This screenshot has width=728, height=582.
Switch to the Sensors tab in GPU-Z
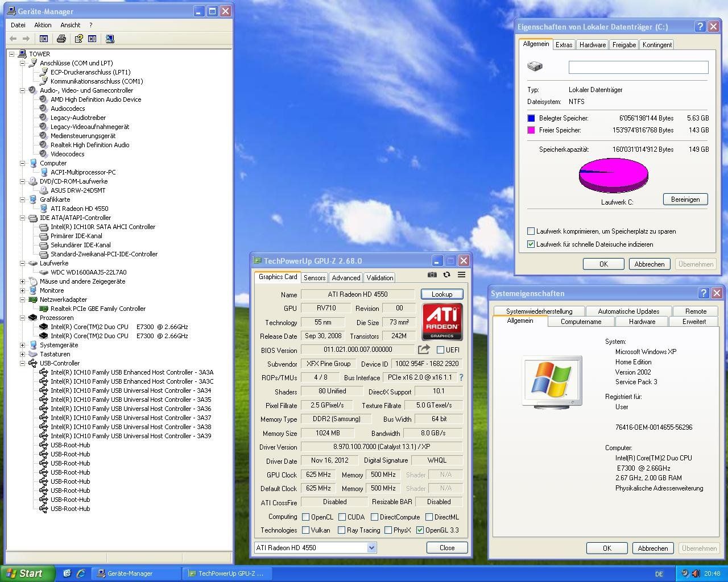point(315,278)
